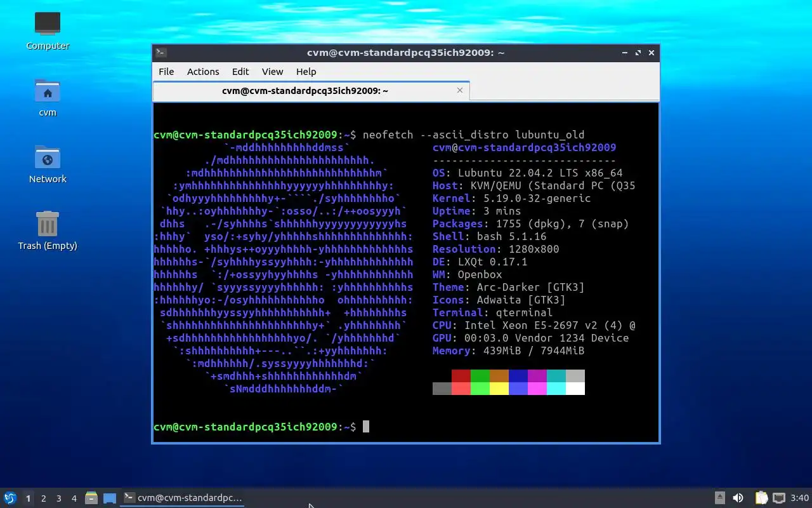
Task: Click the 'Kernel: 5.19.0-32-generic' line
Action: click(512, 198)
